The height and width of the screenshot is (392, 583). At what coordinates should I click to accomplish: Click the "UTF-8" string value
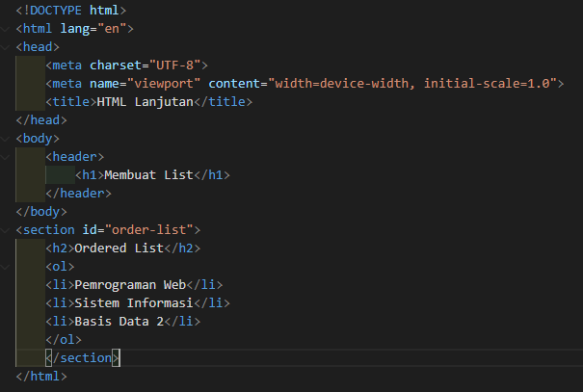coord(174,65)
